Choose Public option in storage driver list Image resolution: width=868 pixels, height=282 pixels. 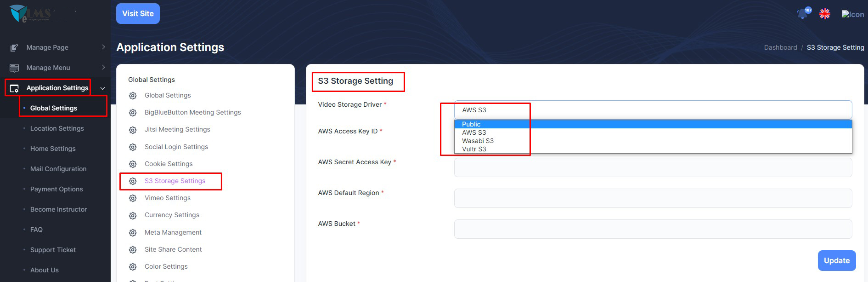point(471,124)
